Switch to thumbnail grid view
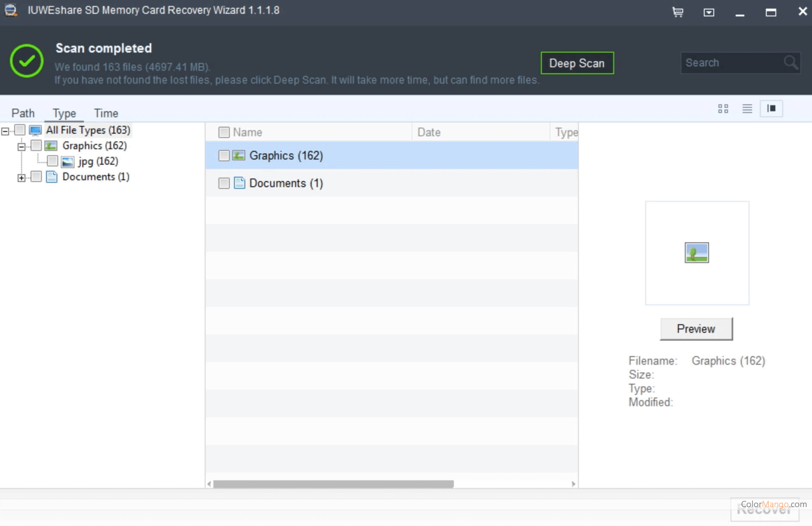 (723, 109)
